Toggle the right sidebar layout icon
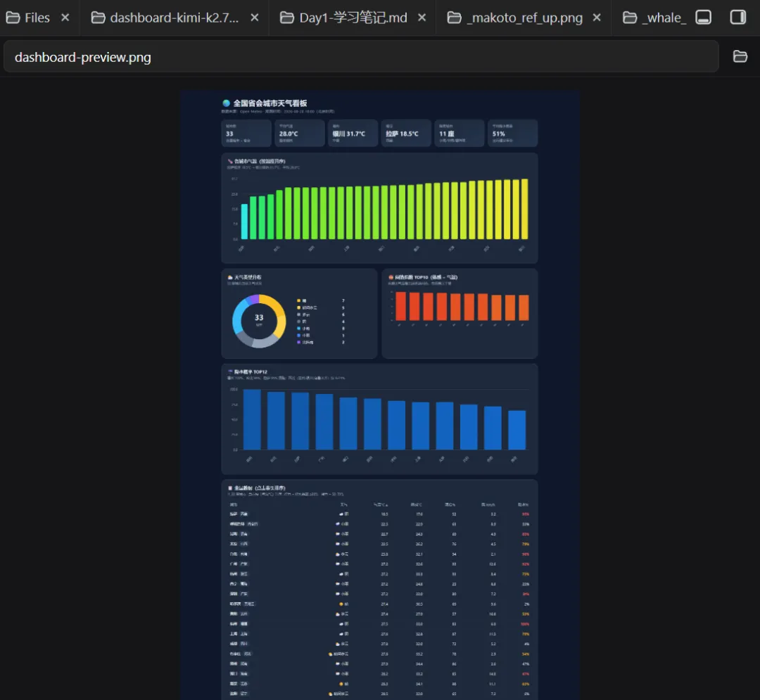This screenshot has height=700, width=760. pyautogui.click(x=738, y=18)
